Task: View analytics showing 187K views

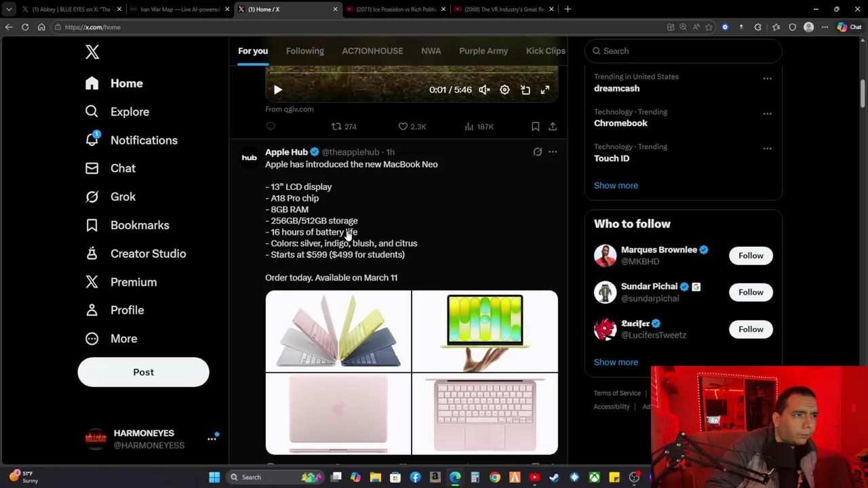Action: 479,126
